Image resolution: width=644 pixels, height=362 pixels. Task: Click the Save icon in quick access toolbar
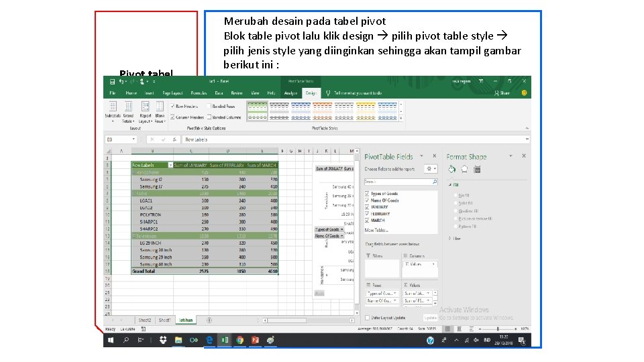pyautogui.click(x=112, y=82)
